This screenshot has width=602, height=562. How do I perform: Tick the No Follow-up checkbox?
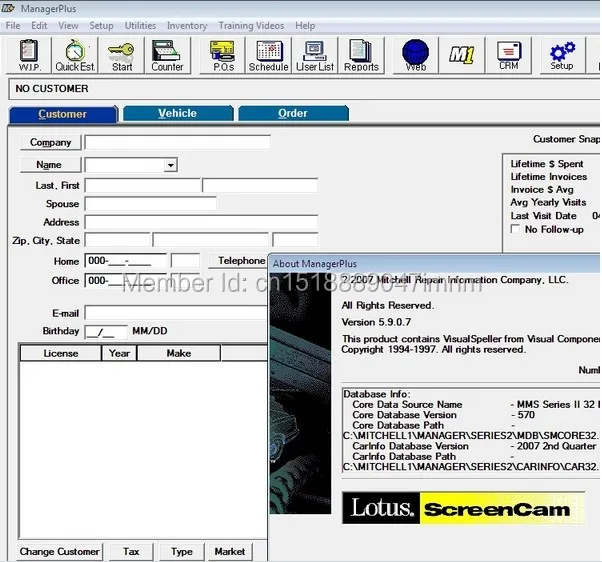tap(515, 229)
